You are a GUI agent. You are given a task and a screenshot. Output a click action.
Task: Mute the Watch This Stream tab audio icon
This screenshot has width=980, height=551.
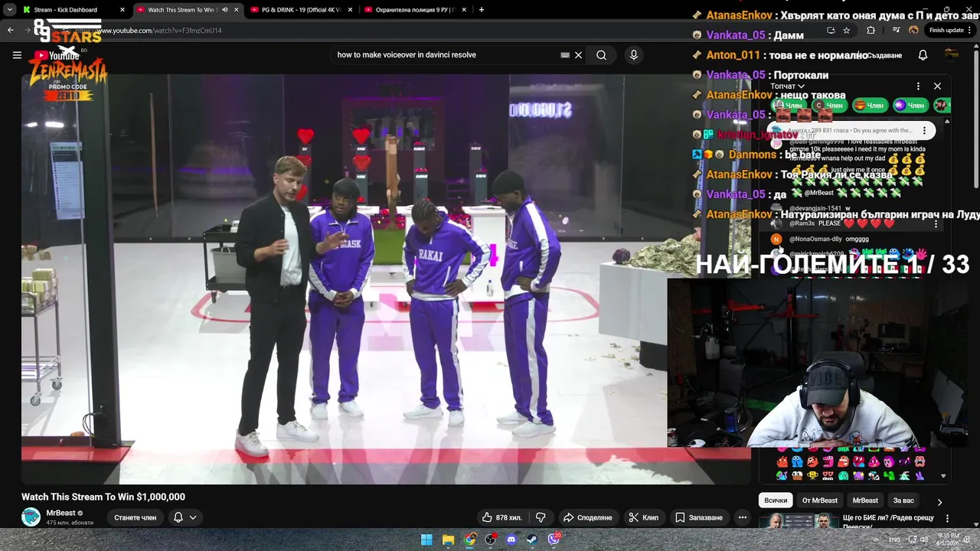tap(224, 10)
